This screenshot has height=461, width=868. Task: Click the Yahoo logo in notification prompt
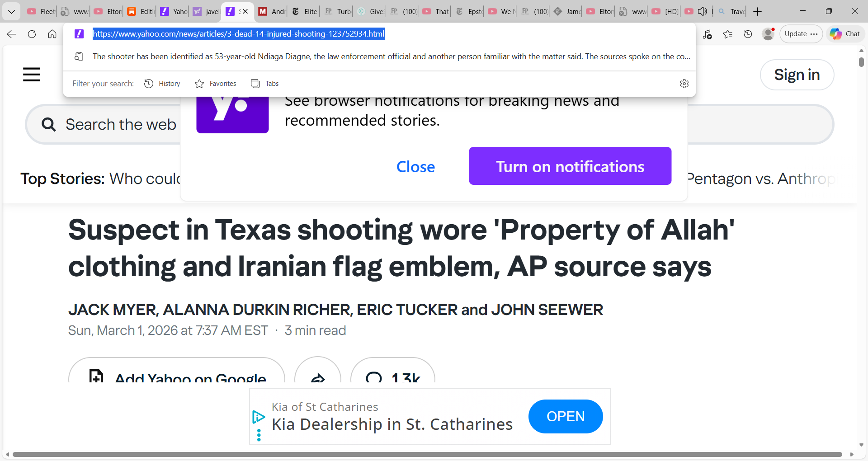coord(232,115)
